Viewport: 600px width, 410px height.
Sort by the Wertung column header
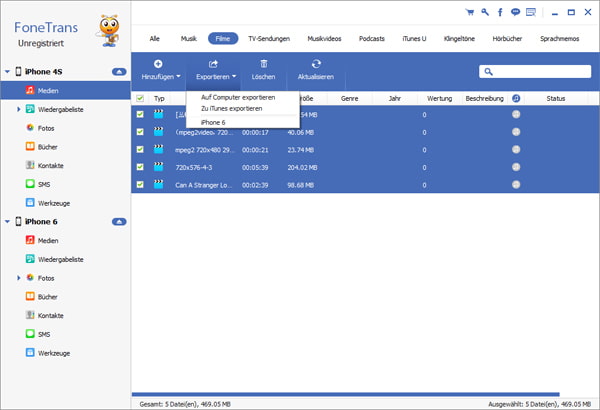[x=440, y=98]
